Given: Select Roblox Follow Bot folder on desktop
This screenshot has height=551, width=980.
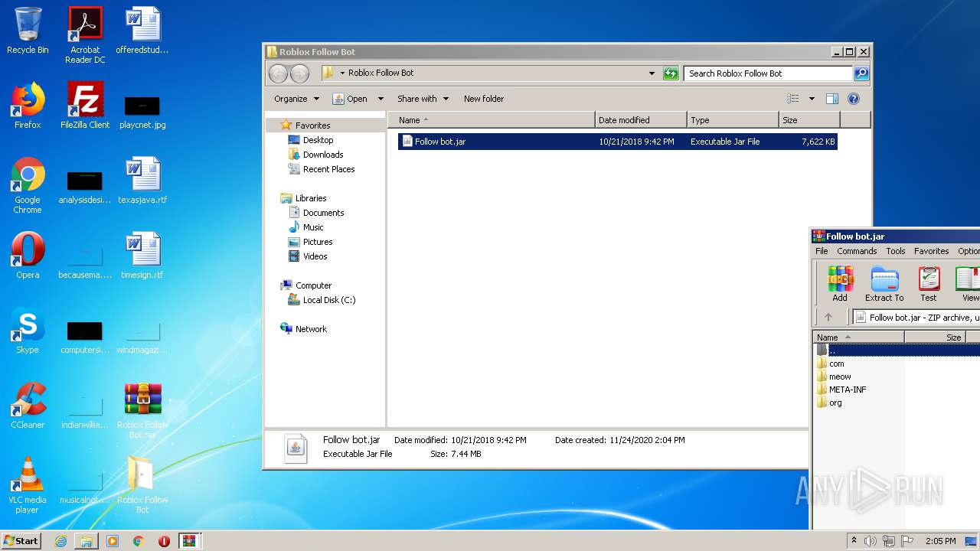Looking at the screenshot, I should [x=142, y=485].
